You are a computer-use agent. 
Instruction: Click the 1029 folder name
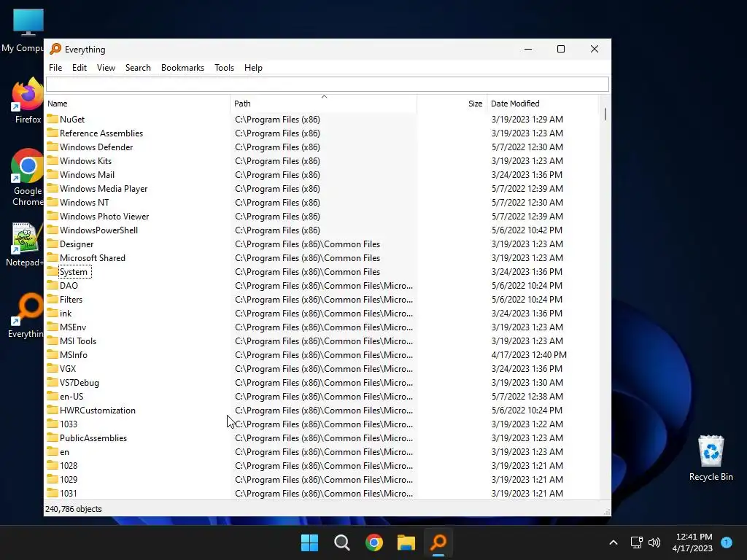coord(68,479)
